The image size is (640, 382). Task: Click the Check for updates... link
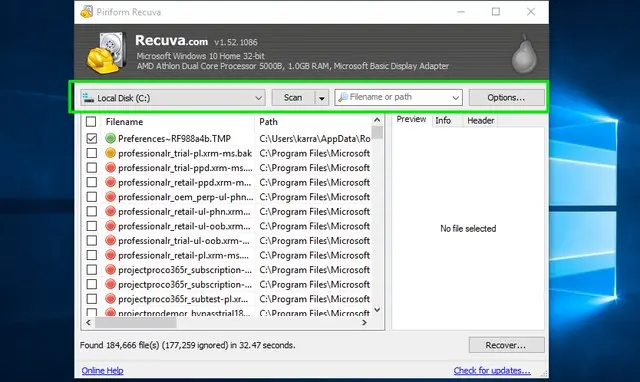(492, 371)
